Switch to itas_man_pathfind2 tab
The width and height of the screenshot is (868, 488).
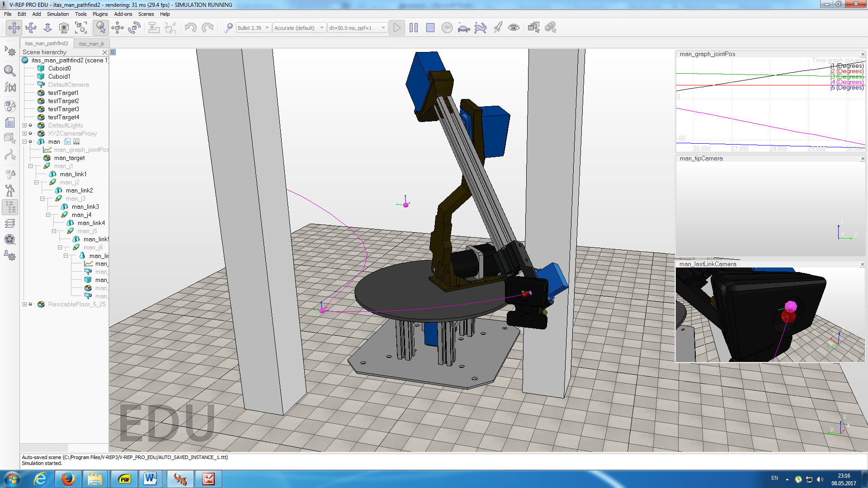point(47,43)
